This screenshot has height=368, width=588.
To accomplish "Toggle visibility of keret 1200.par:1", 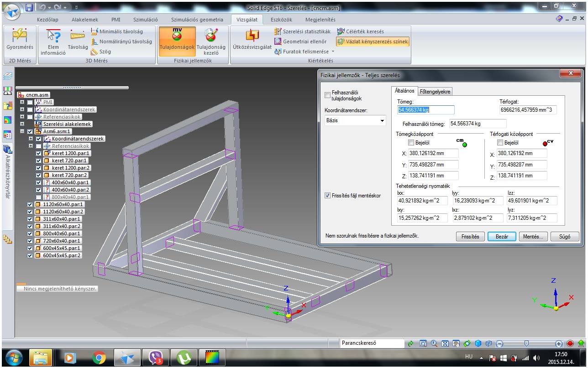I will click(39, 153).
